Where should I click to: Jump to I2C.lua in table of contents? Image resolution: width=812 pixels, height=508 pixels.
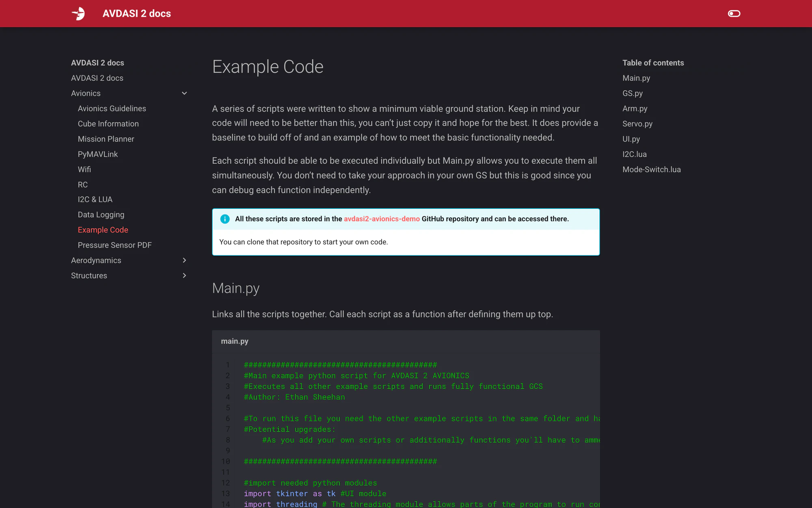tap(635, 154)
